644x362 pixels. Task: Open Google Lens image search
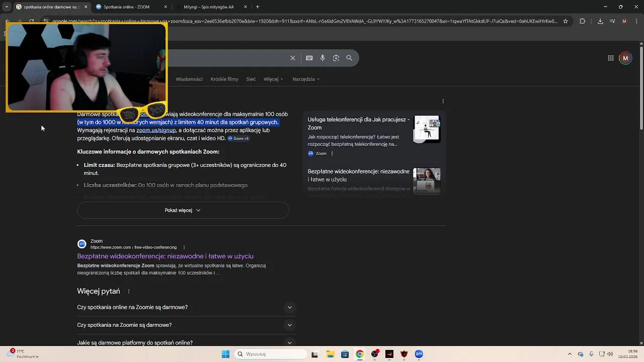336,58
